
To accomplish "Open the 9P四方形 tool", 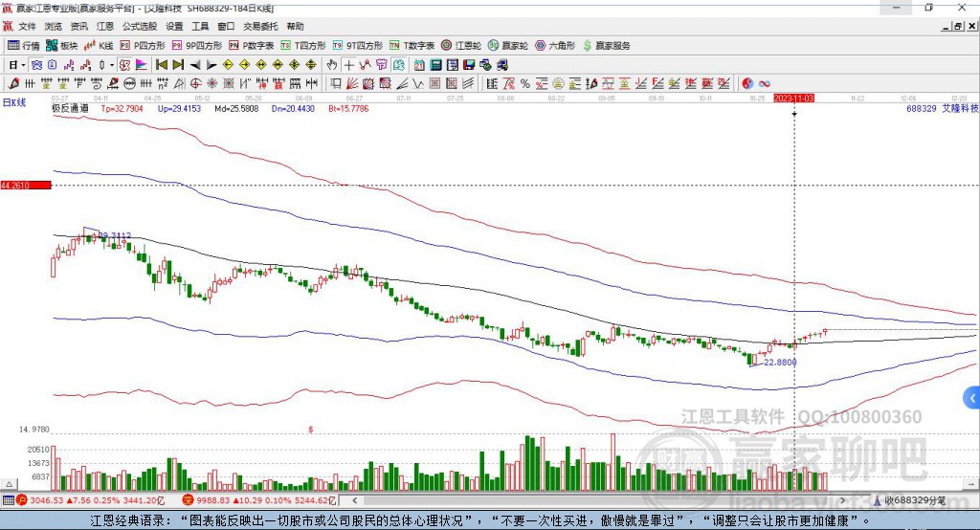I will (x=197, y=46).
